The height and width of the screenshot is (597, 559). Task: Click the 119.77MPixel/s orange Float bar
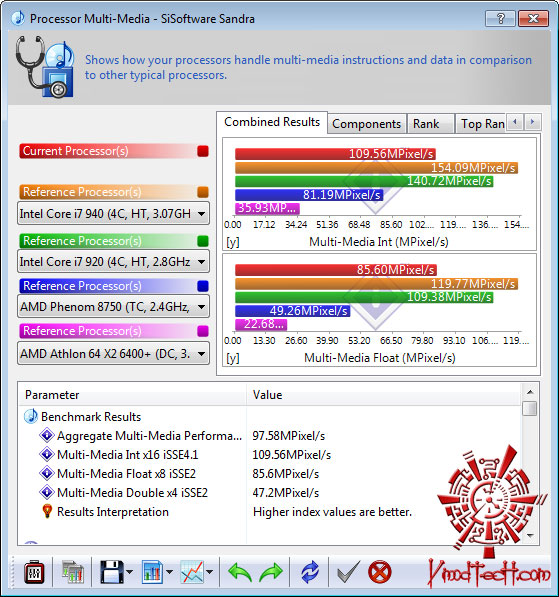(x=376, y=284)
